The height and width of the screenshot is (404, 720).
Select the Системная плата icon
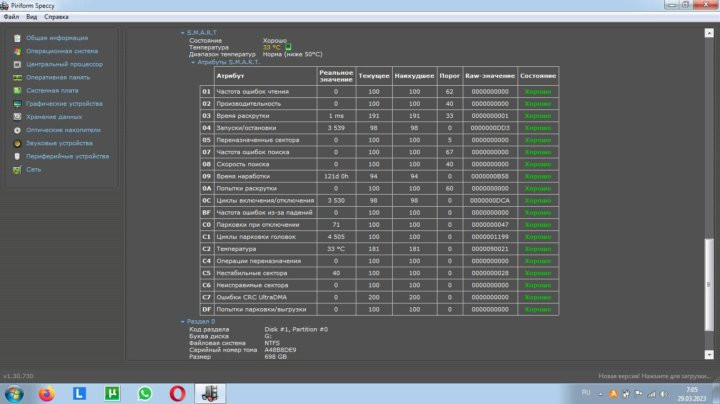[17, 91]
